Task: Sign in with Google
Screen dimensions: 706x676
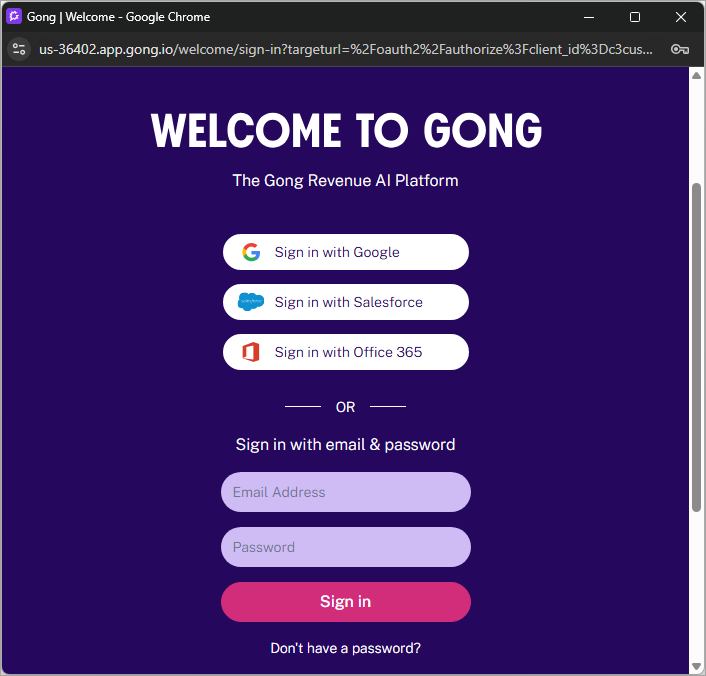Action: 346,252
